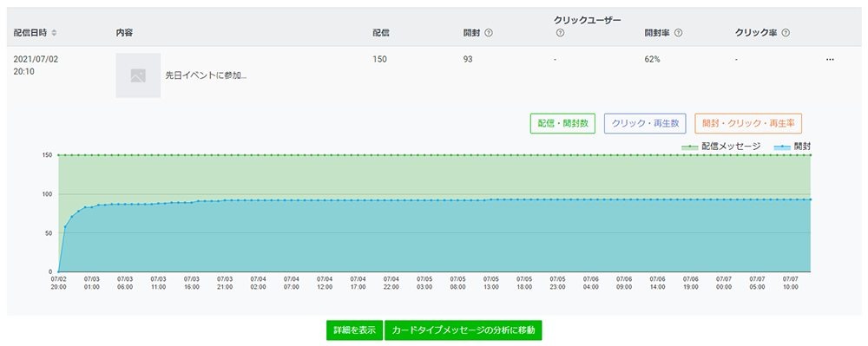The width and height of the screenshot is (868, 346).
Task: Sort by 配信日時 using sort arrows
Action: click(54, 33)
